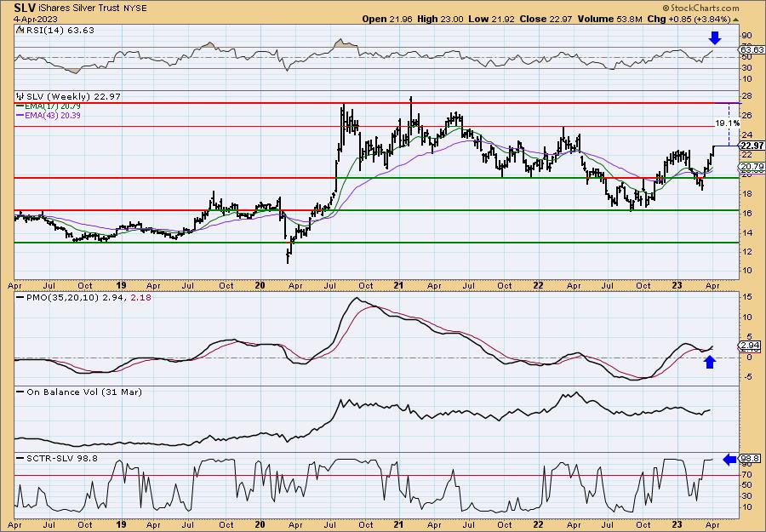Select the Low 21.92 value

(491, 19)
